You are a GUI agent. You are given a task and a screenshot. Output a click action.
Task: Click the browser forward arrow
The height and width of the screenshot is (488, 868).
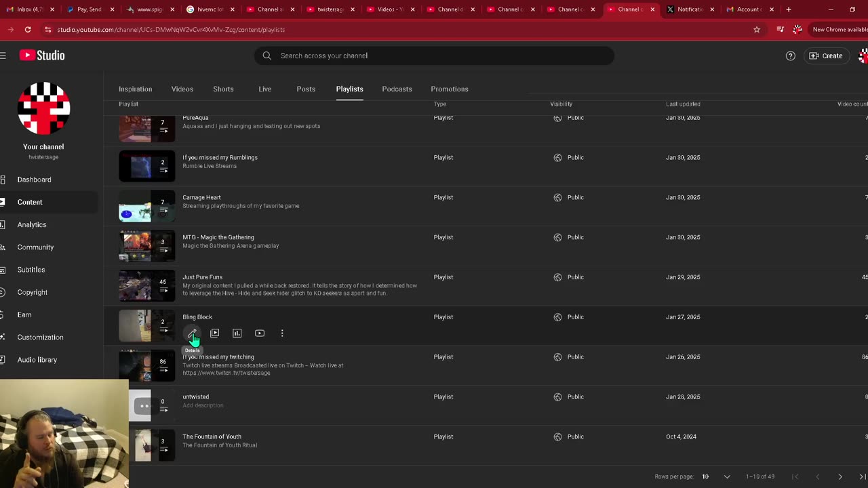(x=10, y=30)
